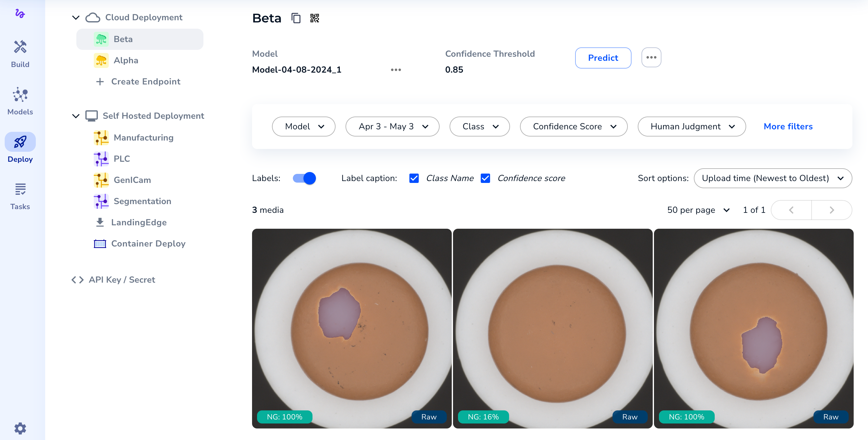Toggle the Labels switch off
Image resolution: width=868 pixels, height=440 pixels.
point(304,178)
